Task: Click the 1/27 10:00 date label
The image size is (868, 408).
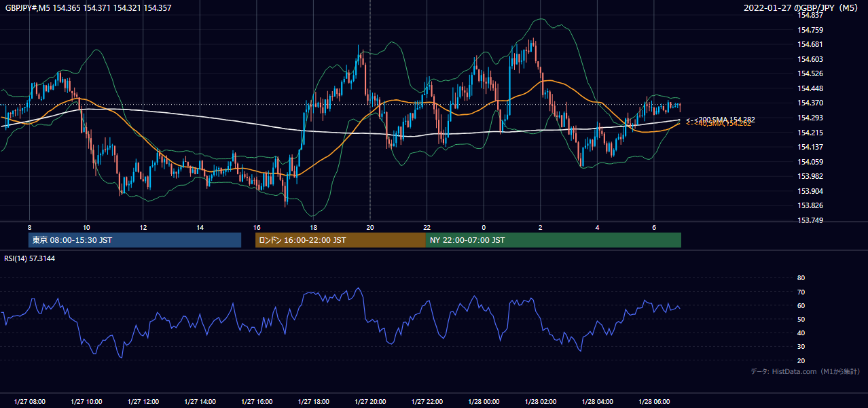Action: click(86, 402)
